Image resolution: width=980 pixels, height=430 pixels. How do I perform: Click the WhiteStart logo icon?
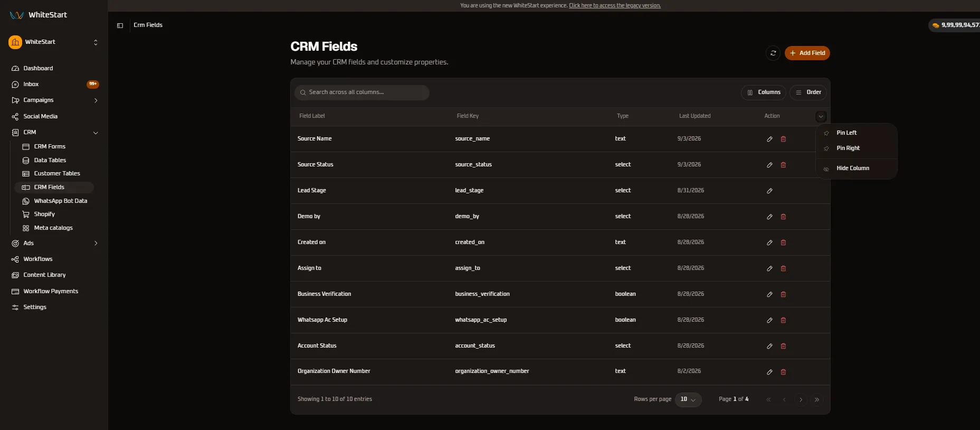click(17, 15)
